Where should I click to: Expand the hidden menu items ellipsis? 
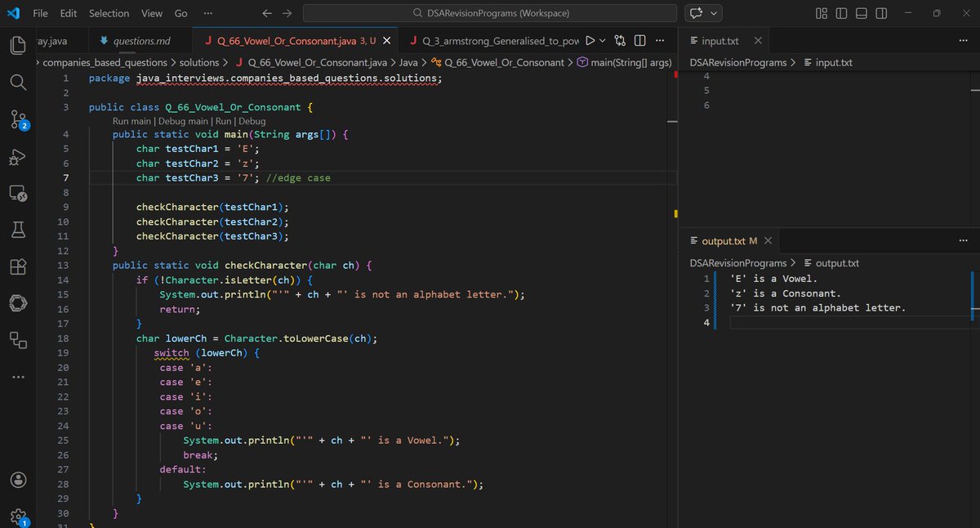click(x=208, y=13)
